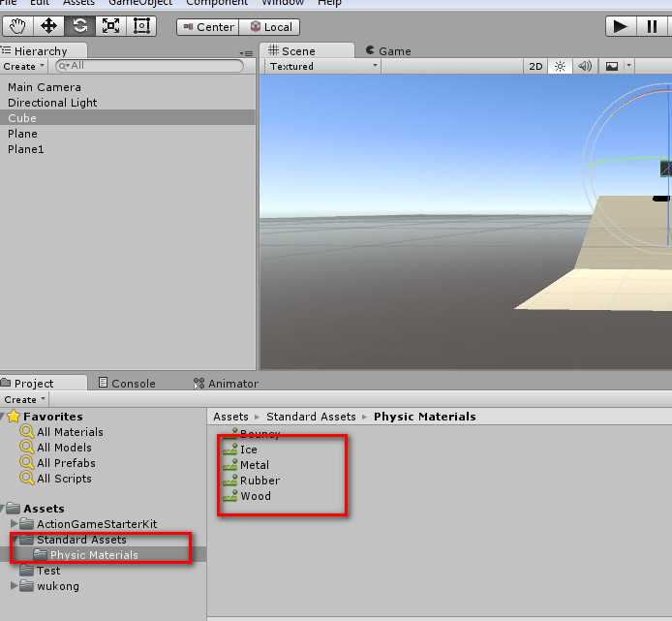Toggle pivot mode Center button

pos(208,27)
